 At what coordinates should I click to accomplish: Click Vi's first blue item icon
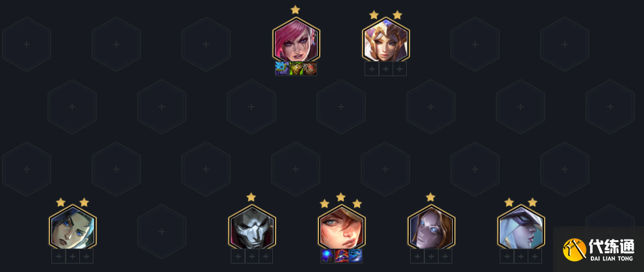click(282, 69)
